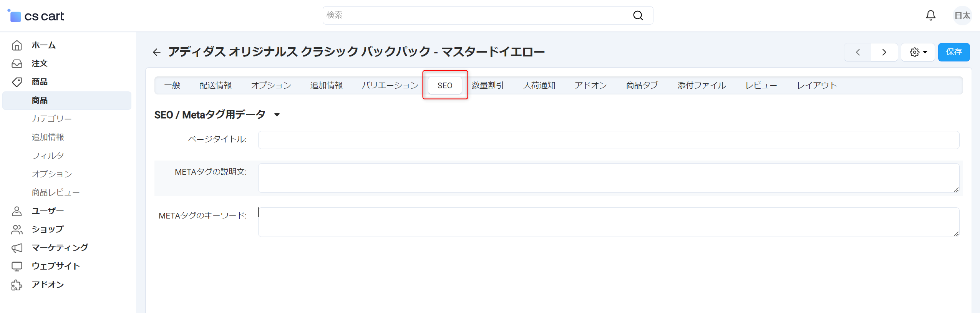Open カテゴリー in the sidebar
The width and height of the screenshot is (980, 313).
click(x=51, y=119)
